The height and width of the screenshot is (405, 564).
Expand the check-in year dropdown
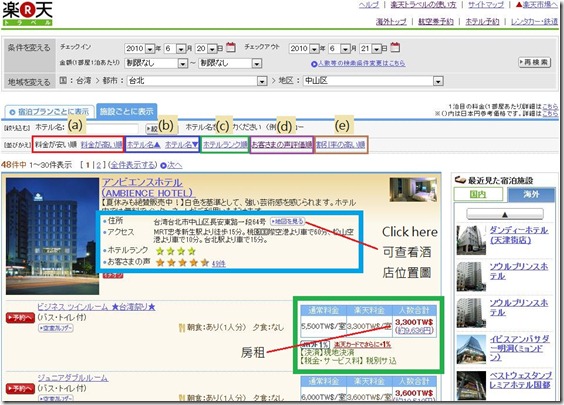tap(150, 49)
